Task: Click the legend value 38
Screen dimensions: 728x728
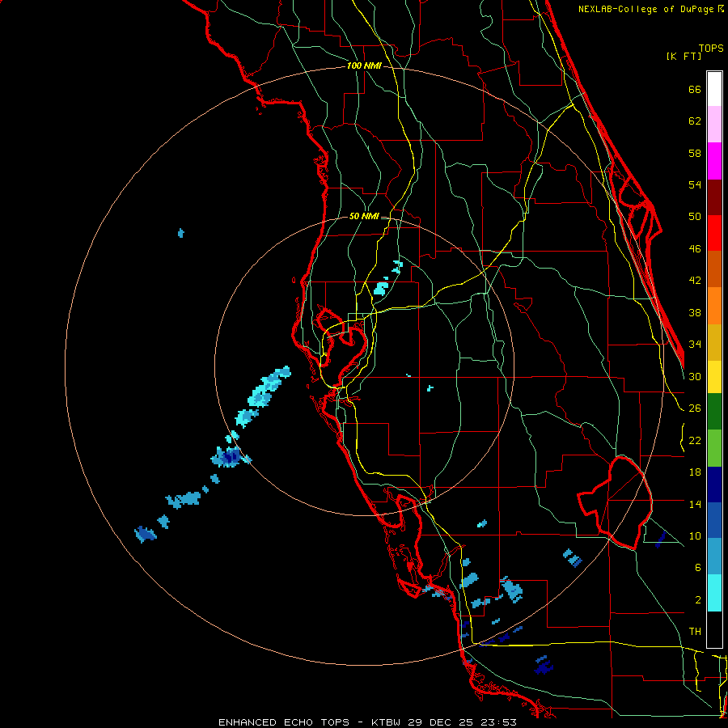Action: 695,312
